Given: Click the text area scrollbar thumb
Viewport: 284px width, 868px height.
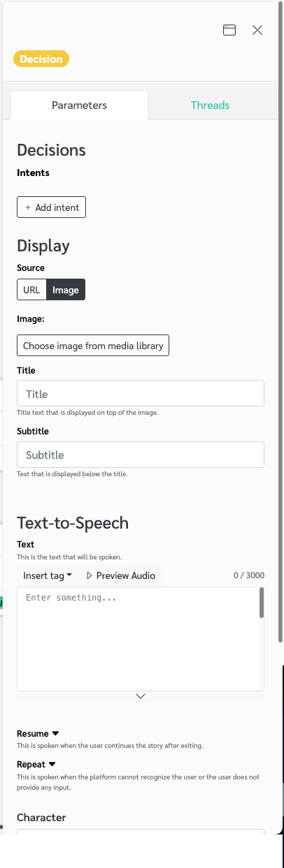Looking at the screenshot, I should click(262, 603).
